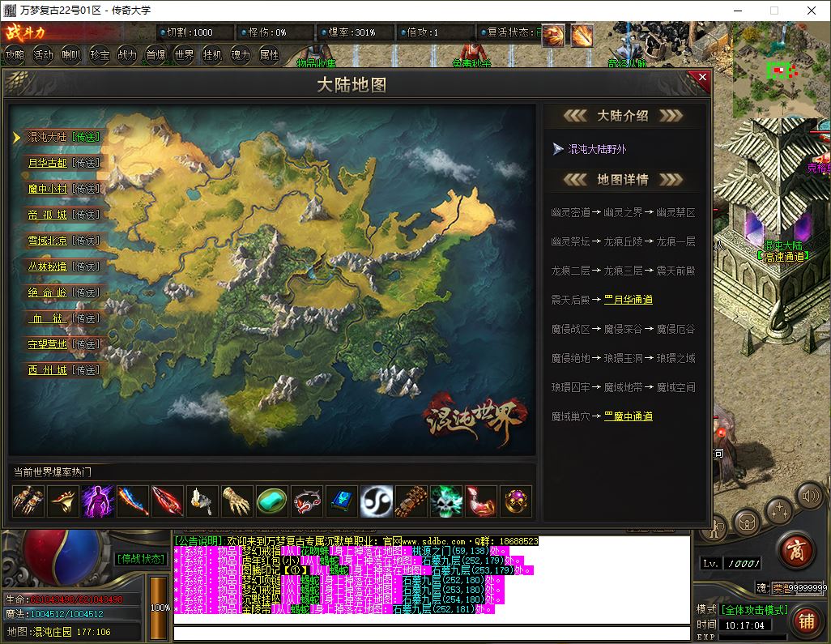Open the 活动 events menu
Image resolution: width=831 pixels, height=644 pixels.
pyautogui.click(x=44, y=54)
